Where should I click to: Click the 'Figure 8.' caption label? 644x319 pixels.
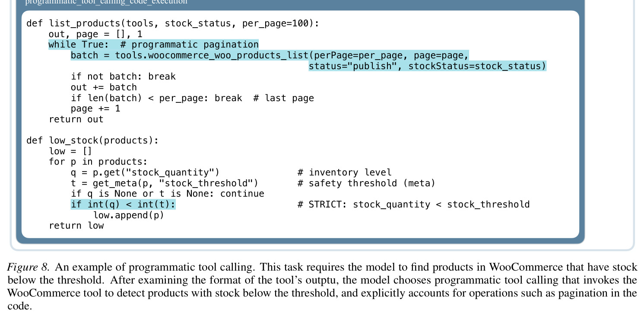click(x=29, y=268)
